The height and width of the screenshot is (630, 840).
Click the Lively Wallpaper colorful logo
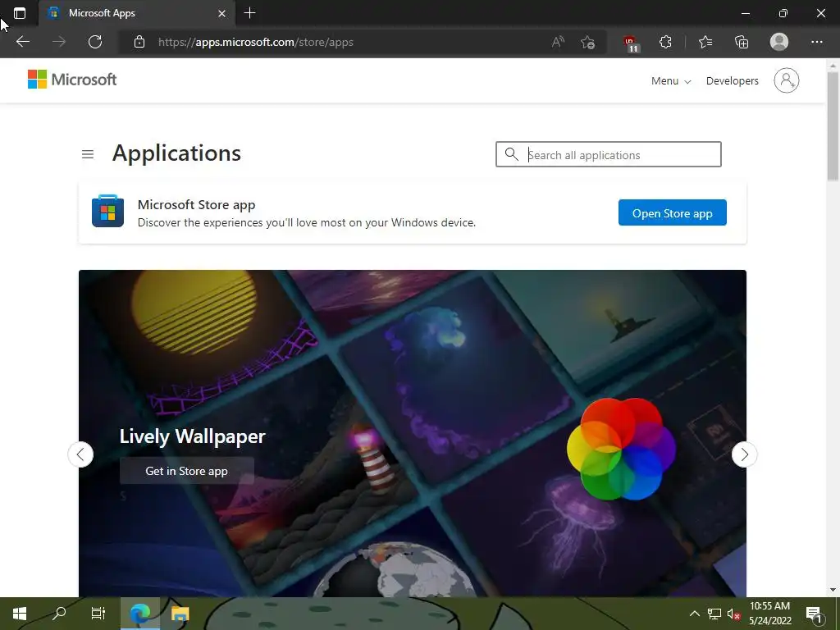pyautogui.click(x=622, y=449)
